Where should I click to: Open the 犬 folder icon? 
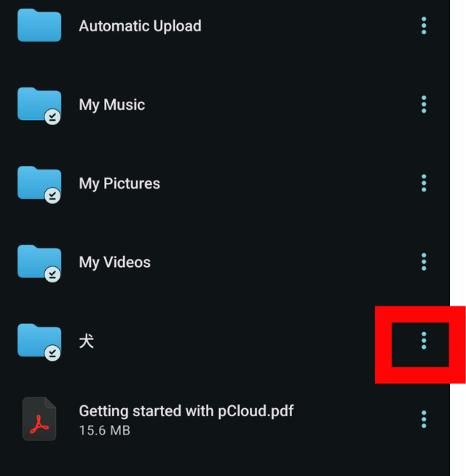pyautogui.click(x=39, y=341)
